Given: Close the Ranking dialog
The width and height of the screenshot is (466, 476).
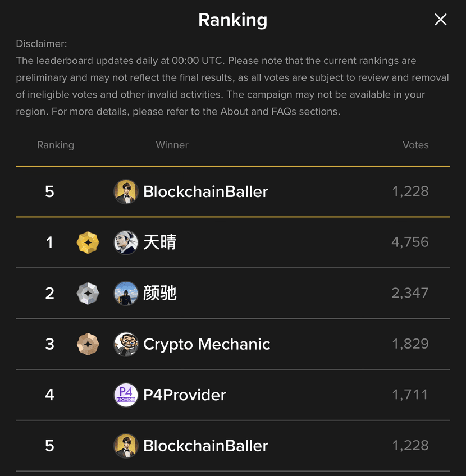Looking at the screenshot, I should [x=440, y=20].
